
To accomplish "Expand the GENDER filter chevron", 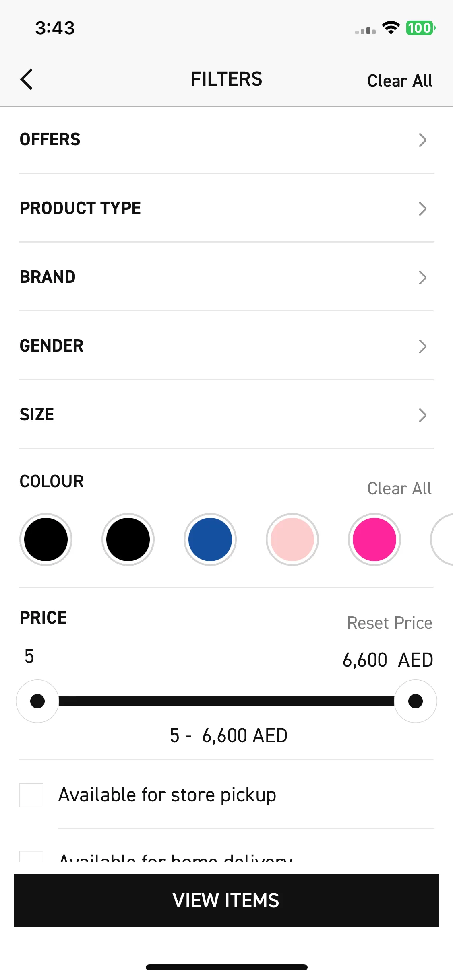I will point(422,346).
